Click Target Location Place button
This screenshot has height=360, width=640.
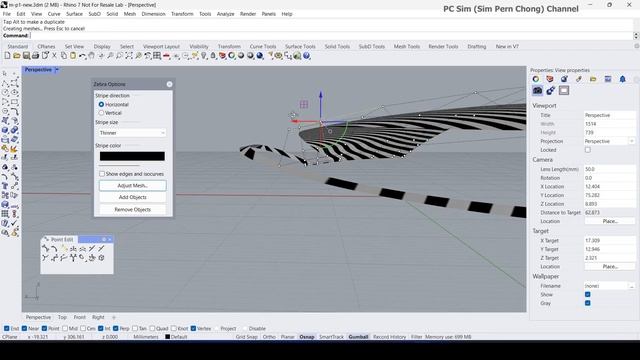610,267
